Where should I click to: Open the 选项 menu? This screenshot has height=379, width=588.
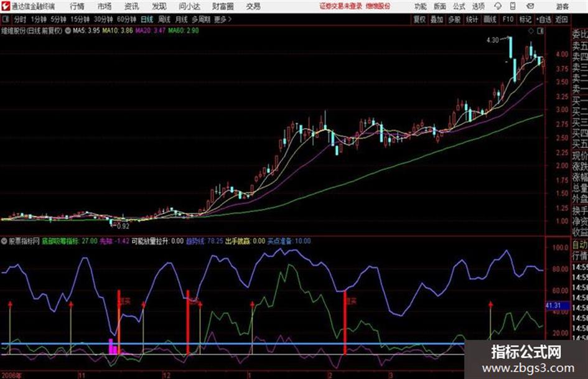point(478,6)
